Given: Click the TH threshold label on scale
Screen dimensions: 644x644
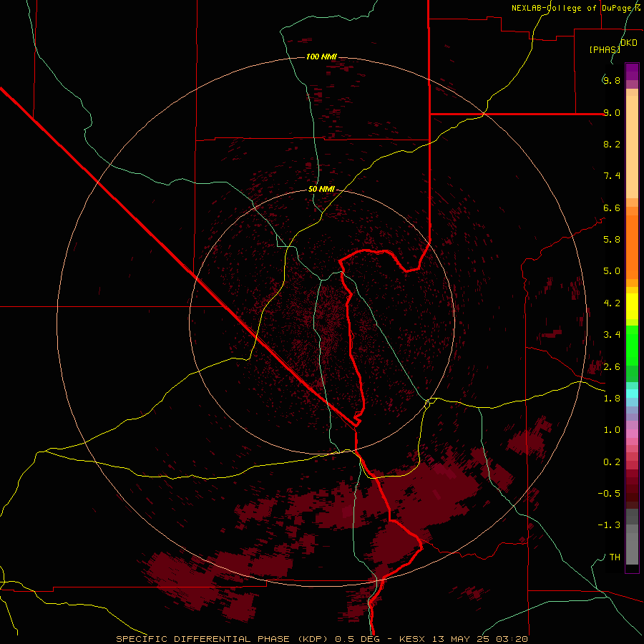Looking at the screenshot, I should pos(615,557).
